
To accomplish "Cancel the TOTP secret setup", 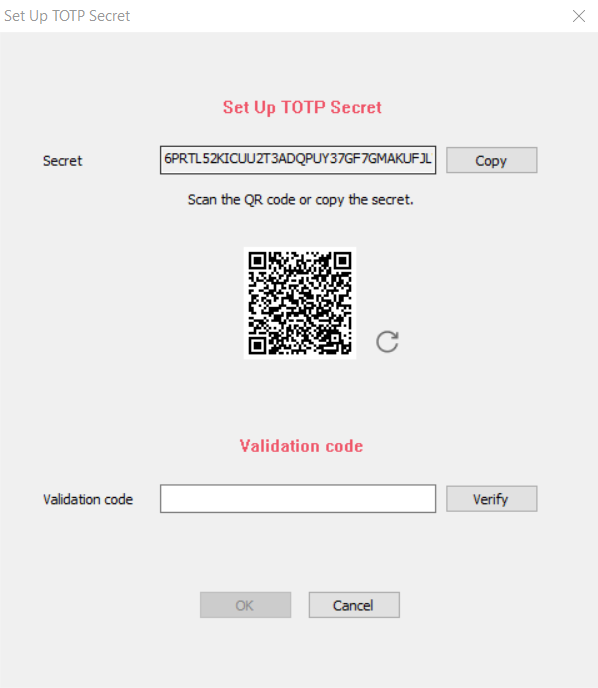I will pyautogui.click(x=354, y=605).
